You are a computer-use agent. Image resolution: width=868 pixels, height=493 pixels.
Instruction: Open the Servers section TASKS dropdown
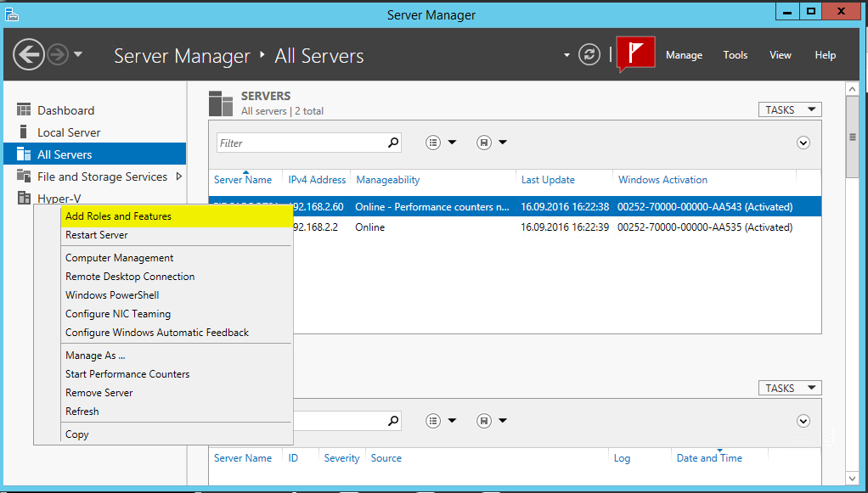(790, 109)
